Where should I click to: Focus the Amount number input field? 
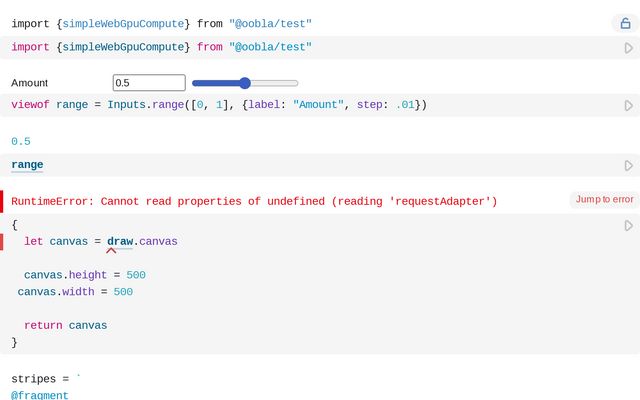149,83
